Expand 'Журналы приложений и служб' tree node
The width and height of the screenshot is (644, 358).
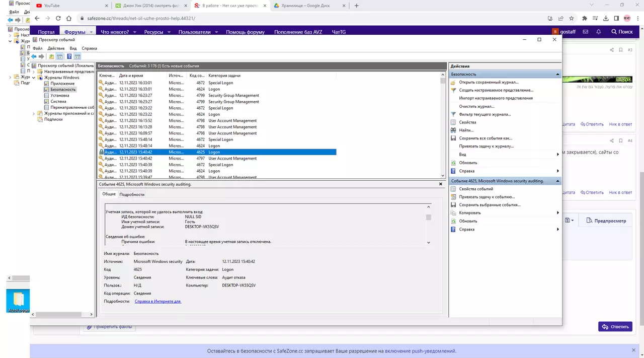(34, 114)
